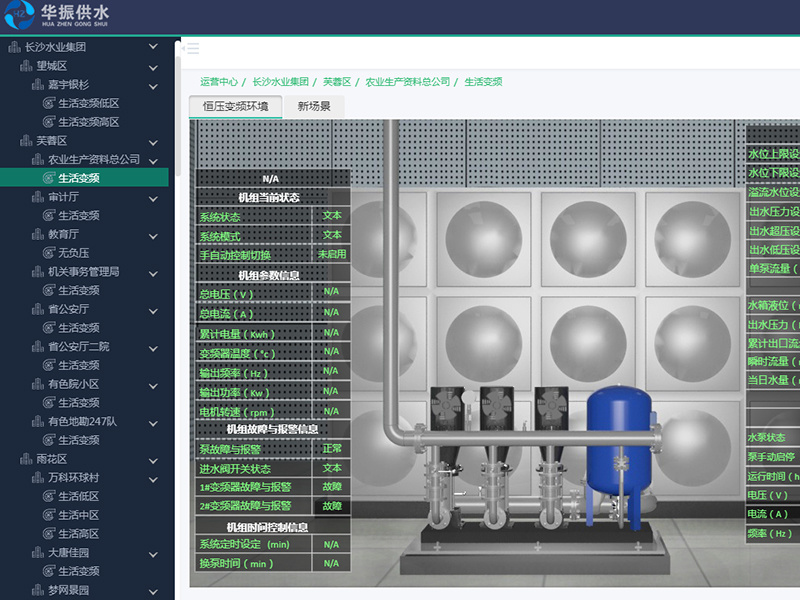The image size is (800, 600).
Task: Click the building icon next to 省公安厅
Action: [38, 309]
